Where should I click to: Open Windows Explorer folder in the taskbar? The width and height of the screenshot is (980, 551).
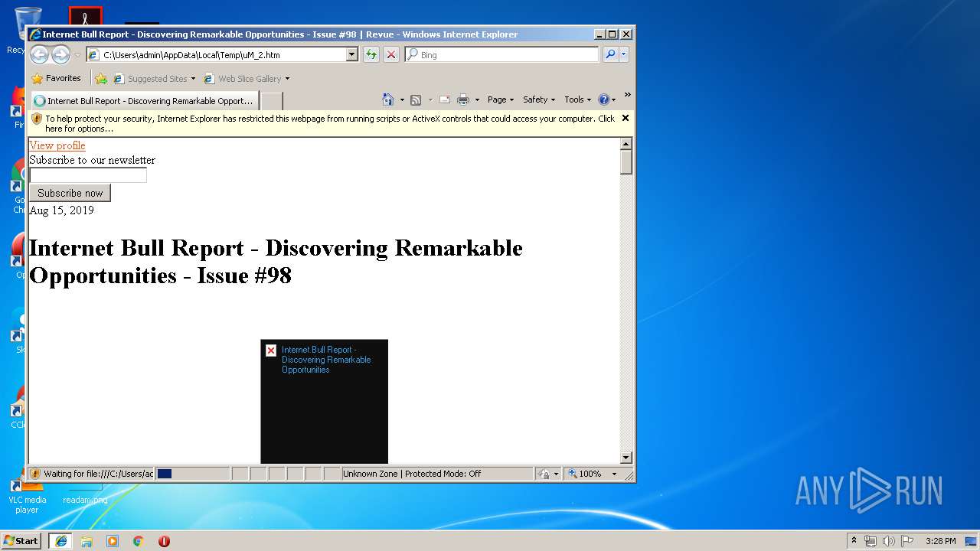(x=87, y=540)
